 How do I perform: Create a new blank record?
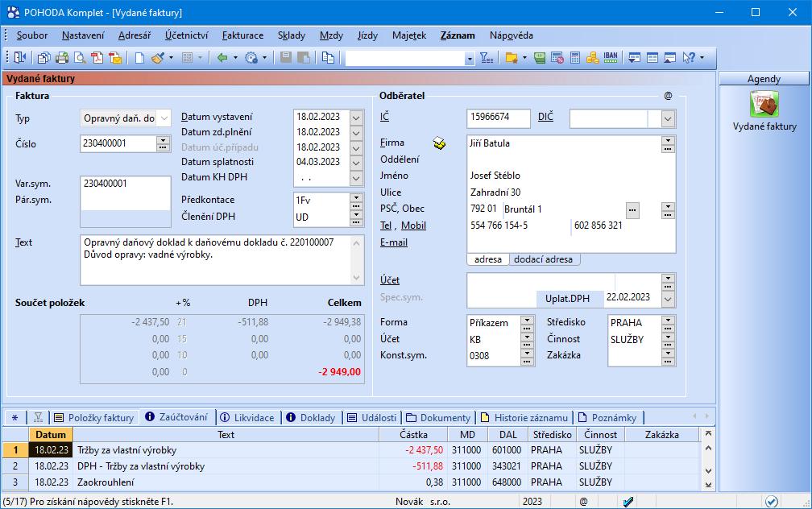(x=139, y=57)
